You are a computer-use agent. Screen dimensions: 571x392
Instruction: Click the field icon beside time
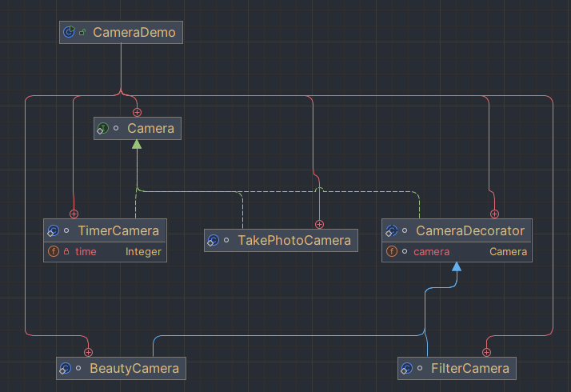tap(54, 251)
